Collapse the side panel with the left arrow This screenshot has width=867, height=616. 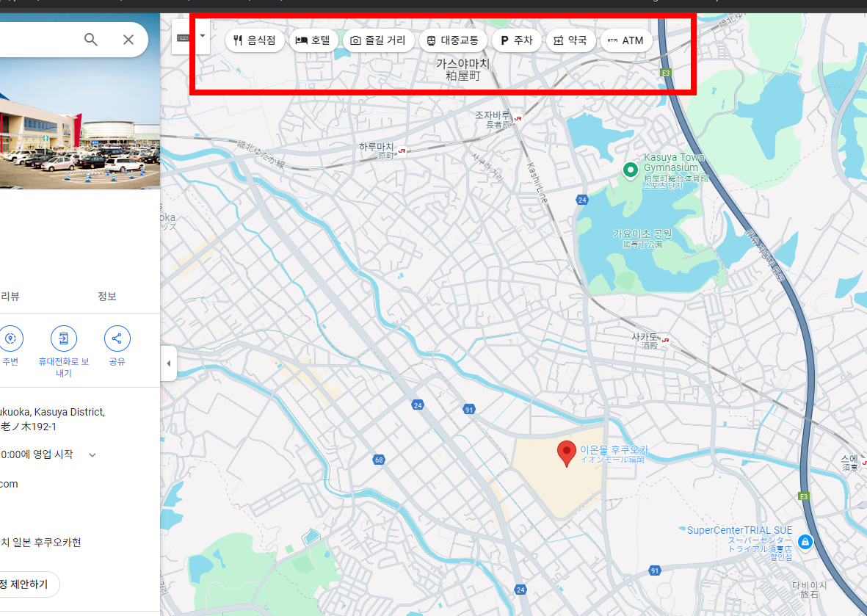168,363
